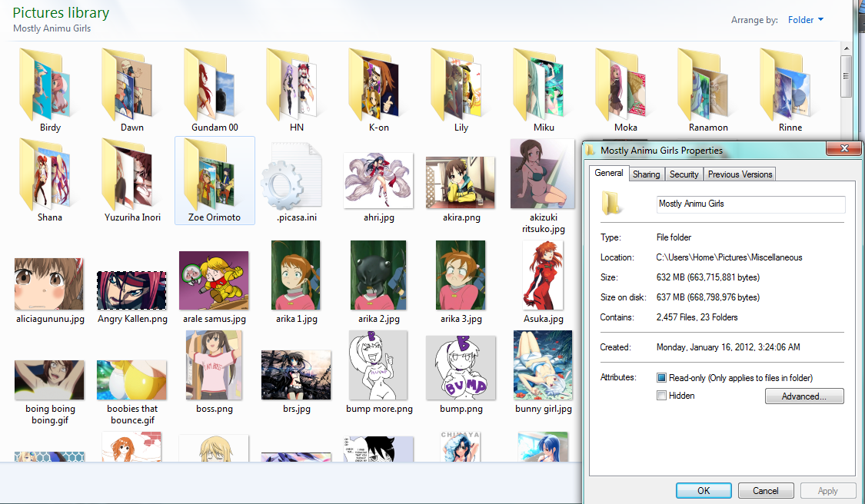865x504 pixels.
Task: Open the Arrange by Folder dropdown
Action: tap(806, 20)
